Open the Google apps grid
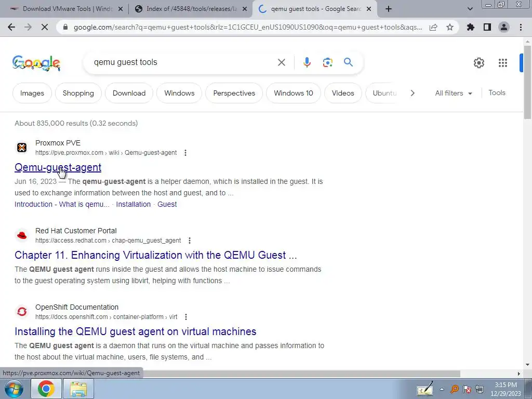This screenshot has height=399, width=532. pos(503,63)
